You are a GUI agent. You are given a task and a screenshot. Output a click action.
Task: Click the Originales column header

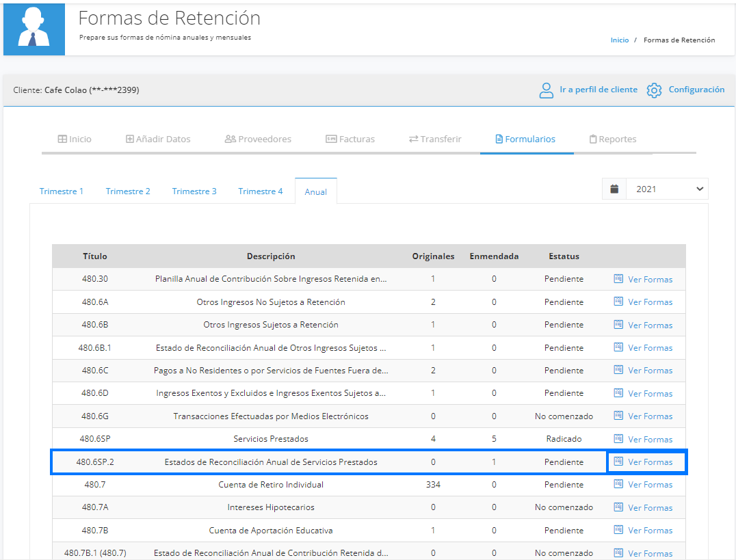click(433, 256)
